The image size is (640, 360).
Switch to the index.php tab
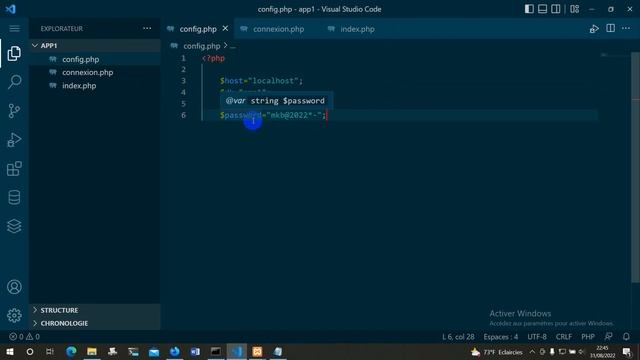(x=357, y=29)
